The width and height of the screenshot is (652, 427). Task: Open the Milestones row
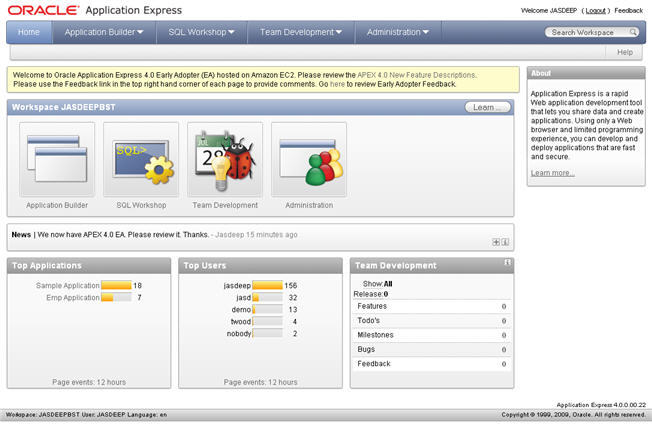(431, 335)
